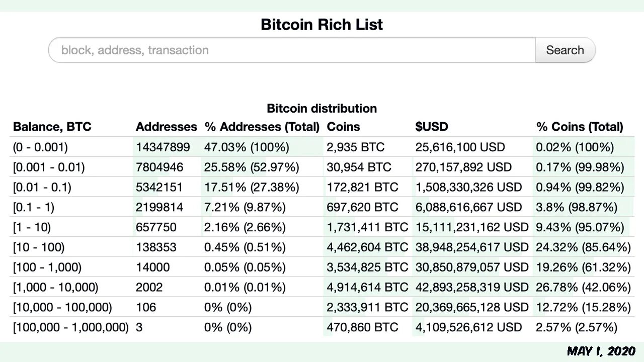Click the [100,000 - 1,000,000) balance range
This screenshot has width=644, height=362.
(x=71, y=327)
